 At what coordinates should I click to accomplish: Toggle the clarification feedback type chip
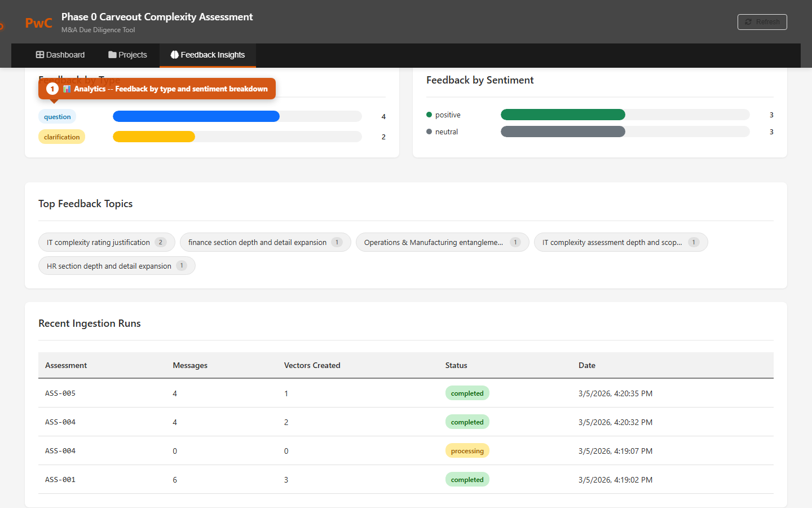coord(61,137)
